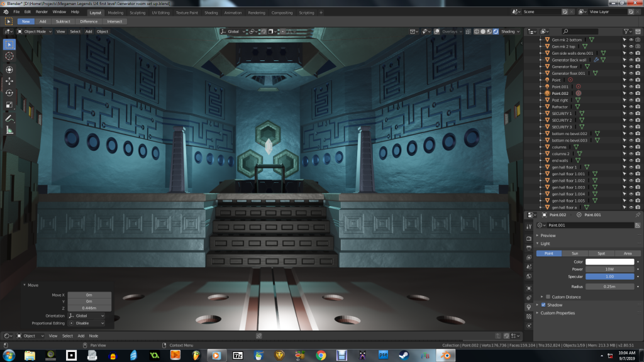Expand the Custom Properties panel

pos(557,313)
